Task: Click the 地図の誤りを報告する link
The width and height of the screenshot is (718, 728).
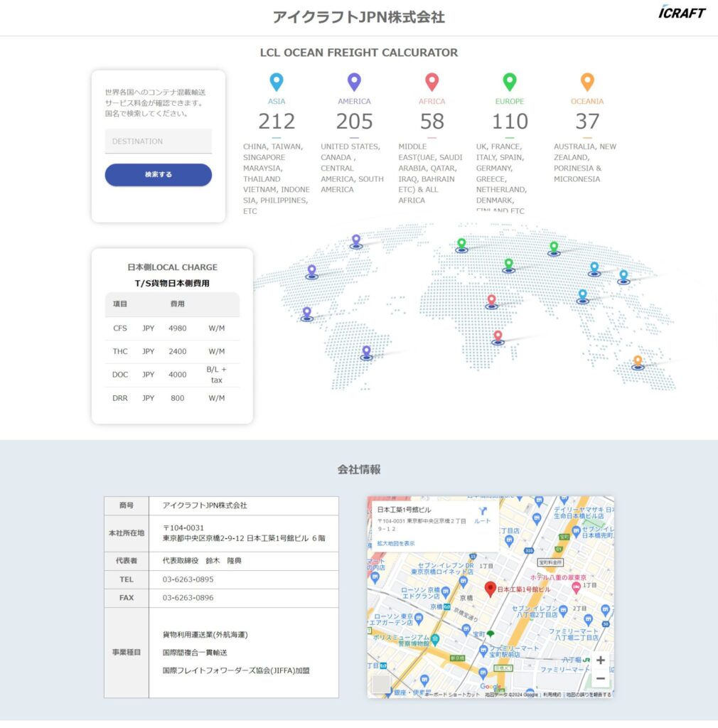Action: coord(588,695)
